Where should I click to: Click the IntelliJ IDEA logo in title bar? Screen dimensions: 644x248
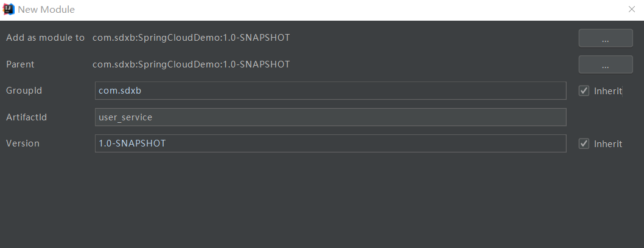[x=8, y=9]
